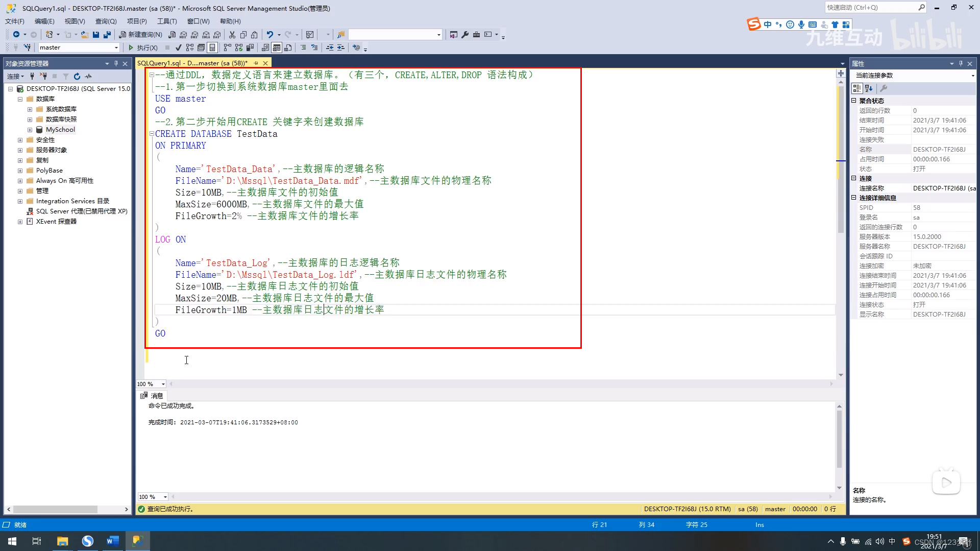Open the 编辑(E) menu
The height and width of the screenshot is (551, 980).
[x=44, y=21]
